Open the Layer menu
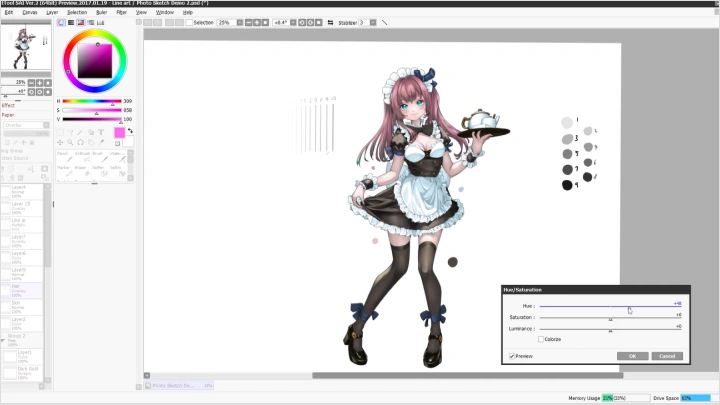 point(52,12)
